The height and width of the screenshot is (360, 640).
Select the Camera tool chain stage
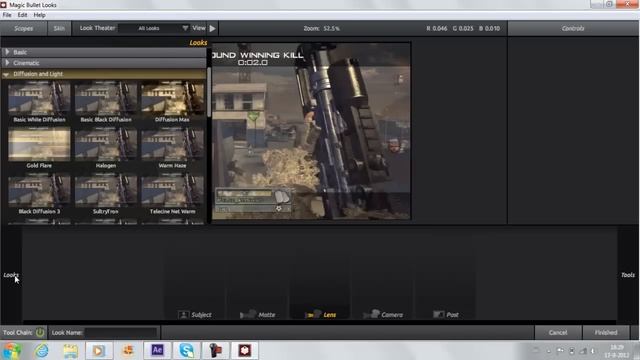click(x=383, y=315)
